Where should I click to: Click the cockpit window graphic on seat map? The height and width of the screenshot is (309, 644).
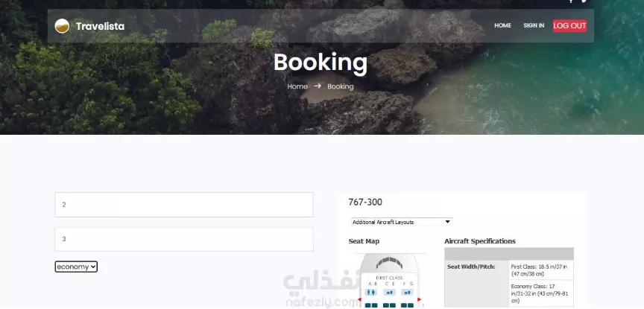click(x=389, y=263)
